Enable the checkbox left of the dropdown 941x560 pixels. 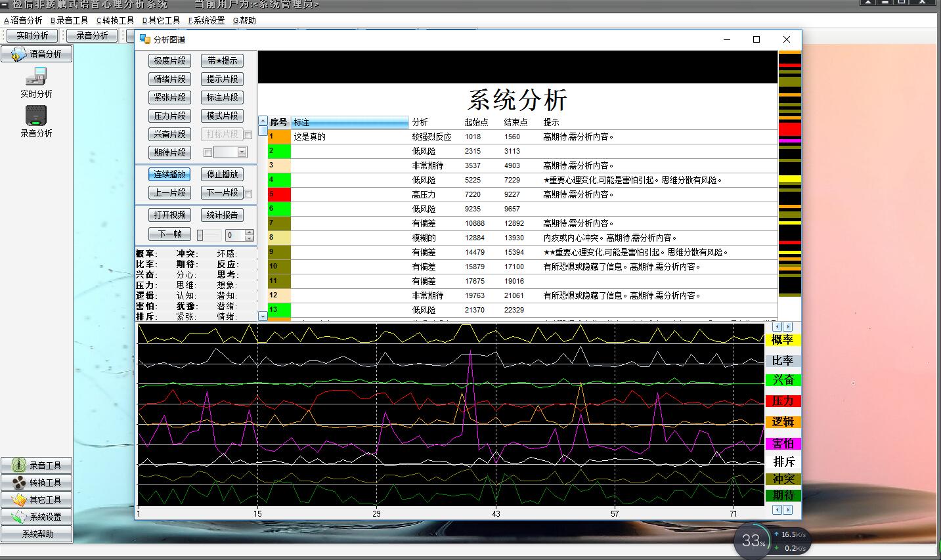tap(208, 153)
